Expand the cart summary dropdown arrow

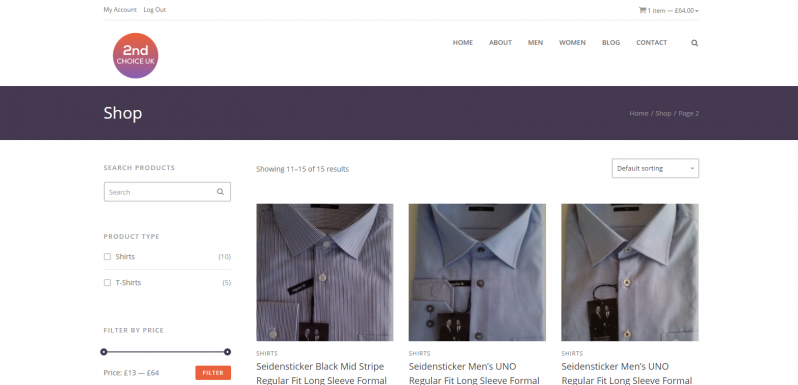[697, 11]
